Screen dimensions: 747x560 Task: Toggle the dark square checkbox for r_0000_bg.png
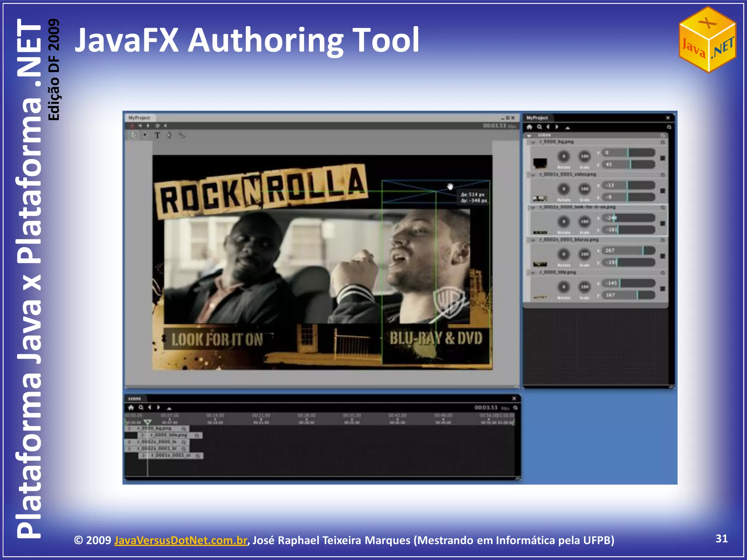[x=663, y=158]
